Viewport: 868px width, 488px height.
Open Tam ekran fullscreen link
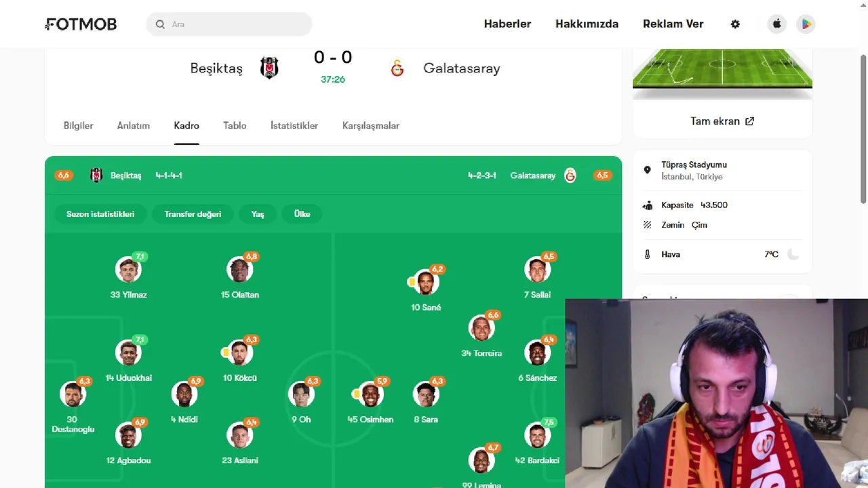[x=722, y=121]
